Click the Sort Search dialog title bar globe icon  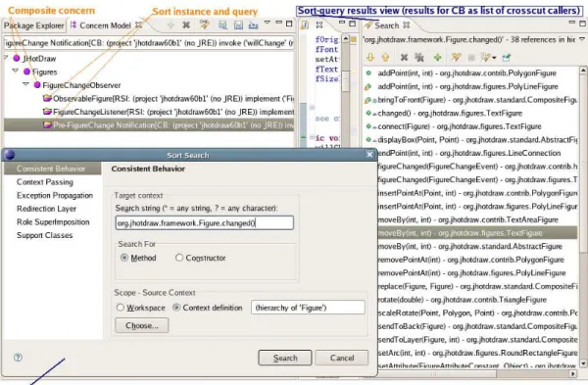[x=10, y=155]
